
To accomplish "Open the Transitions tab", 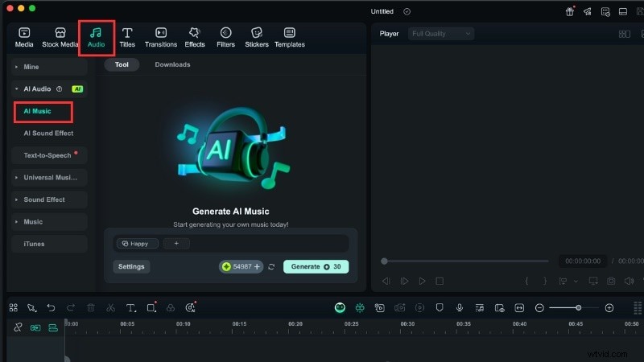I will tap(161, 37).
